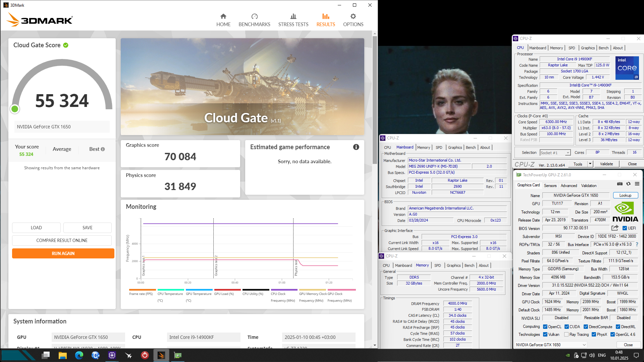Click the 3DMark results vertical scrollbar thumb

(x=375, y=101)
